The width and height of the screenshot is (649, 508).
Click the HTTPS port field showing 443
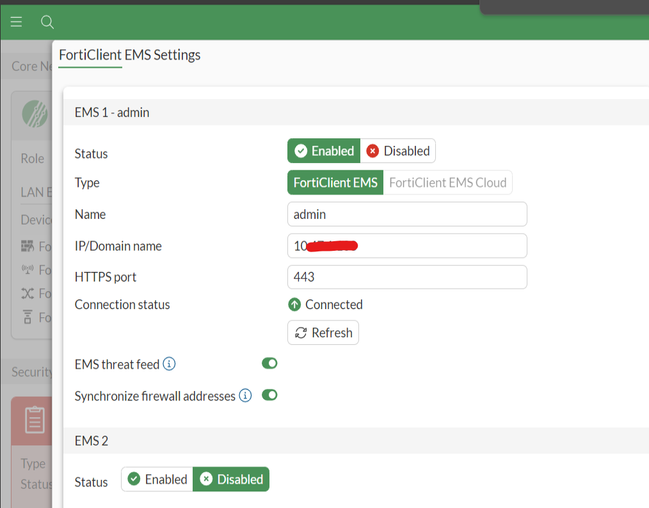[407, 277]
